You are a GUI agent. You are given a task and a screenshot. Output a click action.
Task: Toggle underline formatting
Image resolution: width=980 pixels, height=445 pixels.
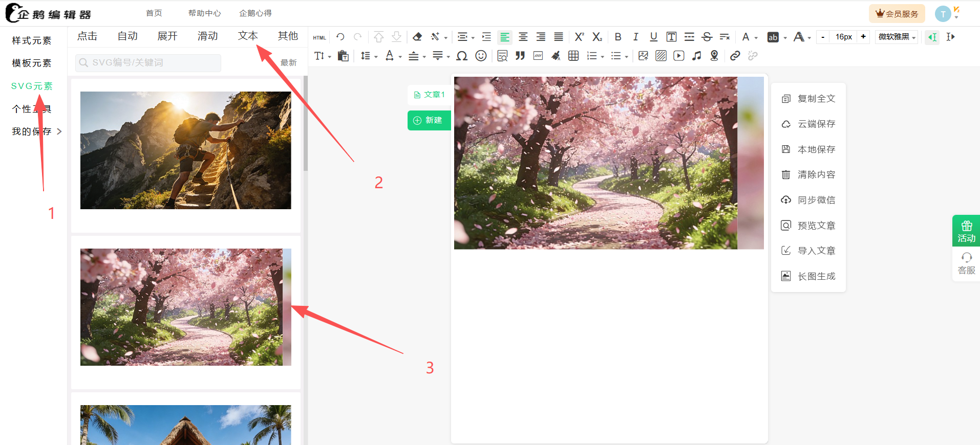point(653,37)
